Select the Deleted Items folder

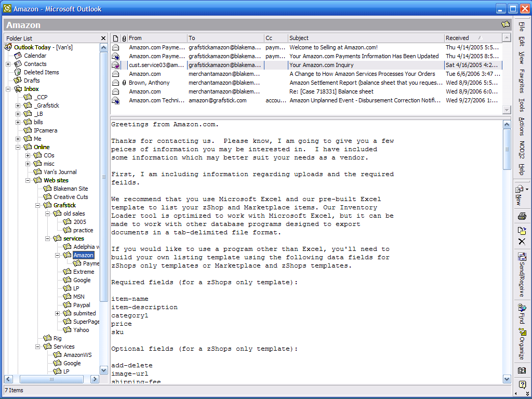[41, 72]
